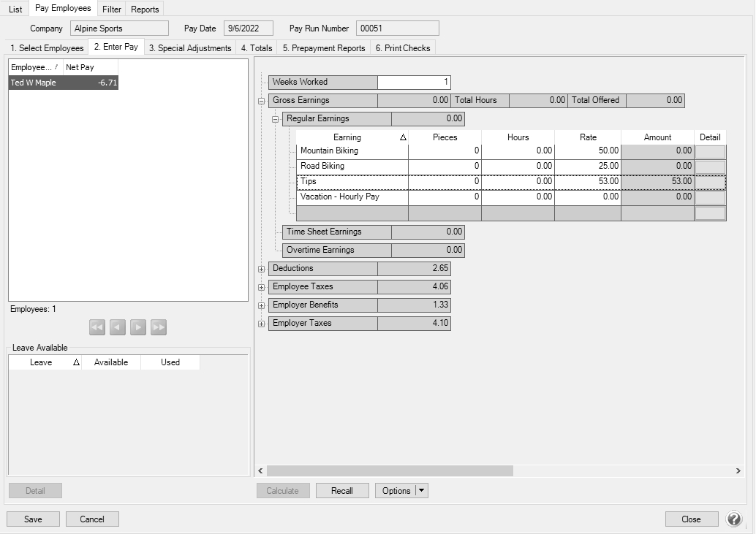The width and height of the screenshot is (756, 534).
Task: Jump to the last employee record
Action: coord(158,327)
